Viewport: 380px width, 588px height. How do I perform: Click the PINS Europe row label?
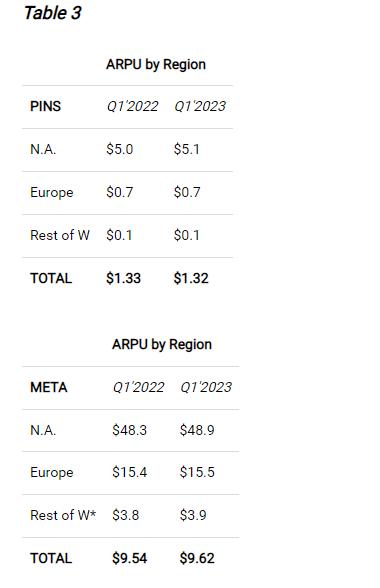pyautogui.click(x=52, y=192)
